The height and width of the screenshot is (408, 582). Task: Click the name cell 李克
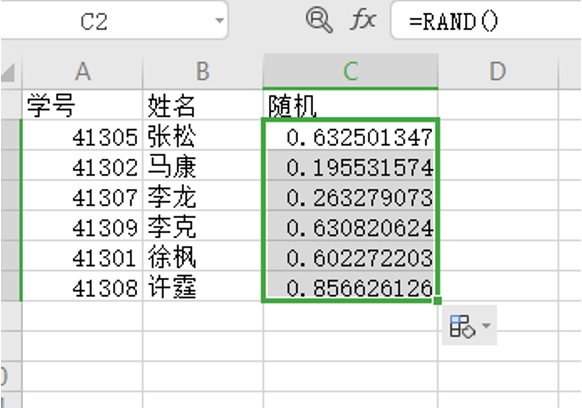(x=203, y=226)
